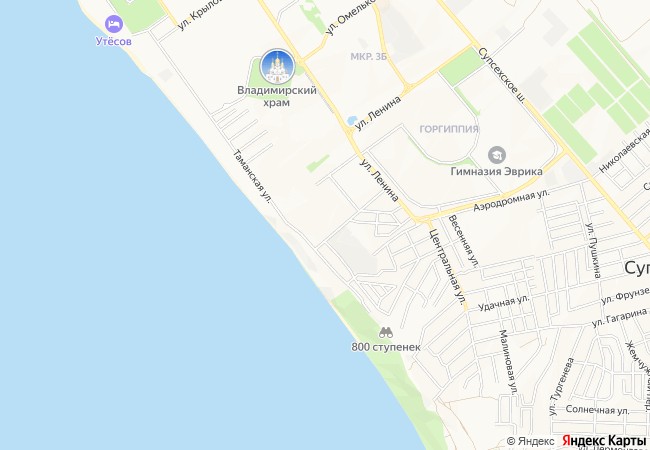The image size is (650, 450).
Task: Select the Владимирский храм church icon
Action: (278, 67)
